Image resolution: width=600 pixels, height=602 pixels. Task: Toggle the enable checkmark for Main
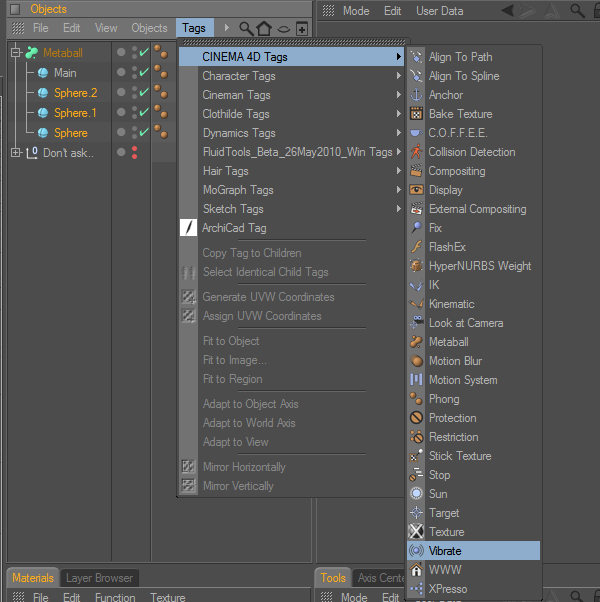[144, 72]
